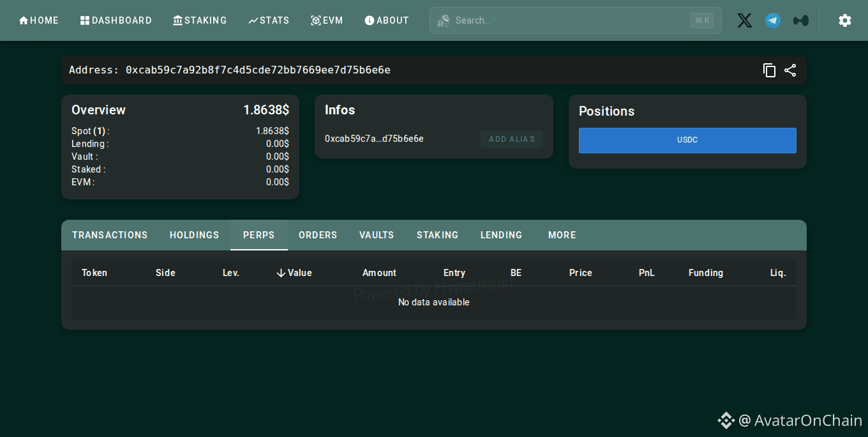
Task: Click the Spot (1) row label
Action: tap(91, 131)
